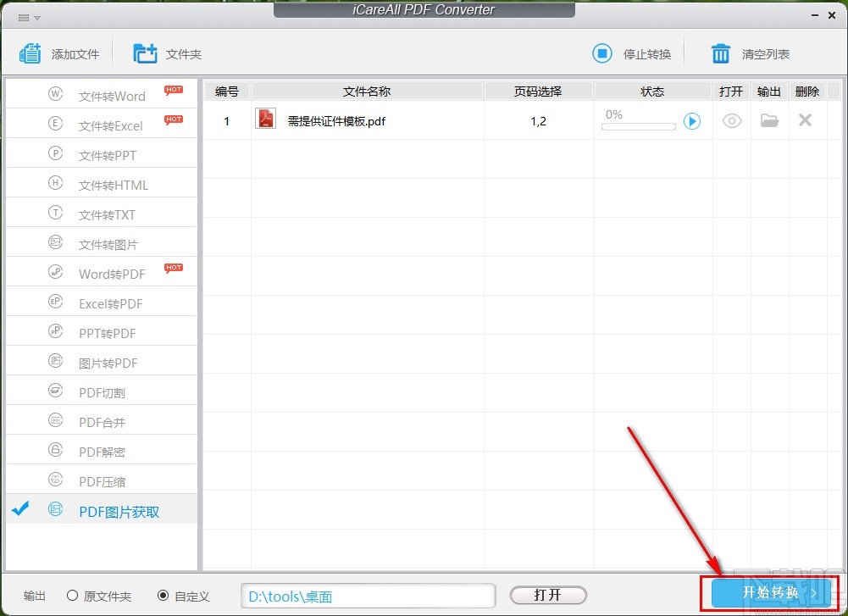
Task: Click the 0% progress bar
Action: coord(638,126)
